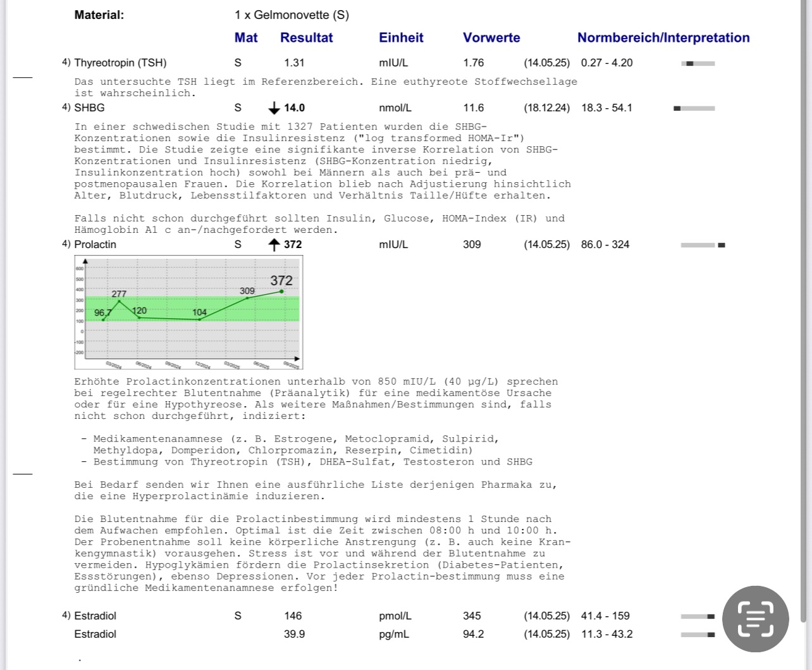Select the Resultat column header
The height and width of the screenshot is (670, 812).
point(306,38)
